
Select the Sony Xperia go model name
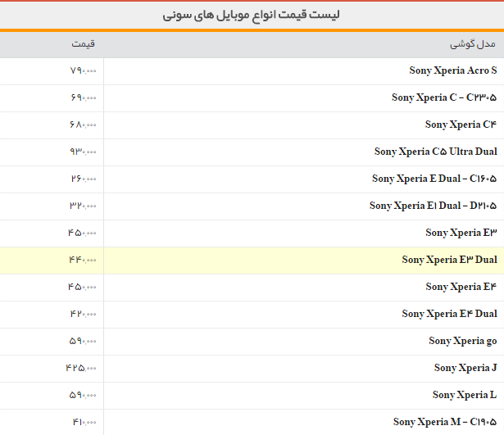coord(463,341)
